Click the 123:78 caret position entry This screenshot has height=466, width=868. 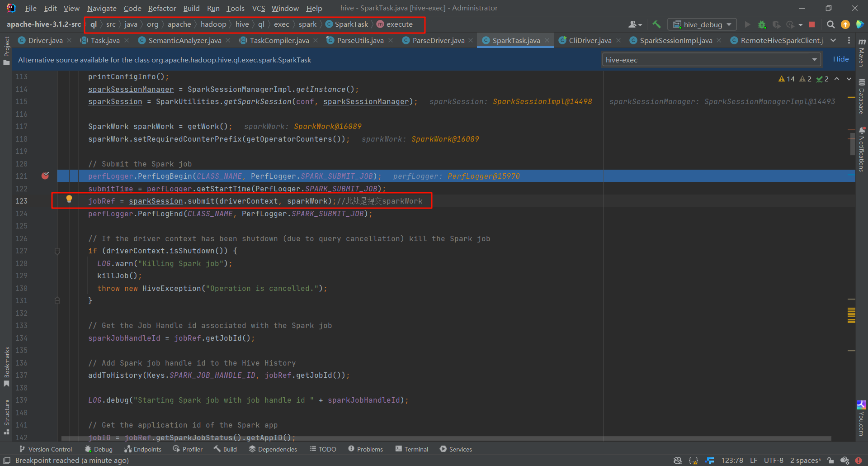tap(732, 461)
